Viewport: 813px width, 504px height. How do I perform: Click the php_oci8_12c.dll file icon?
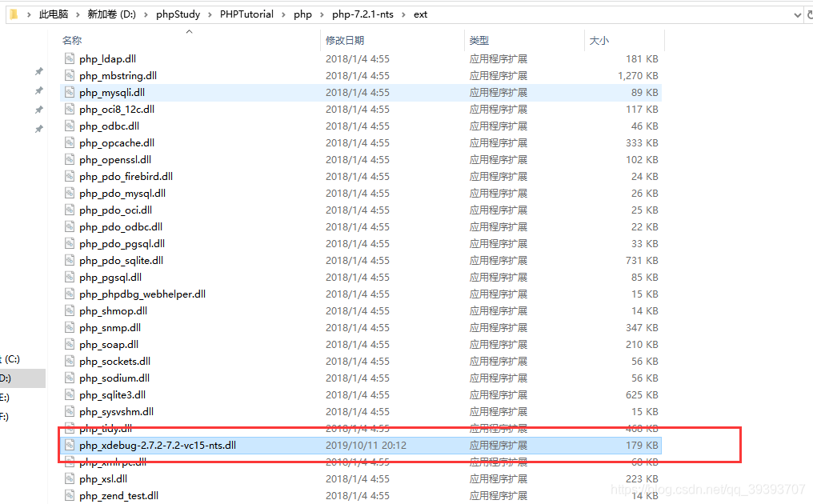coord(70,109)
